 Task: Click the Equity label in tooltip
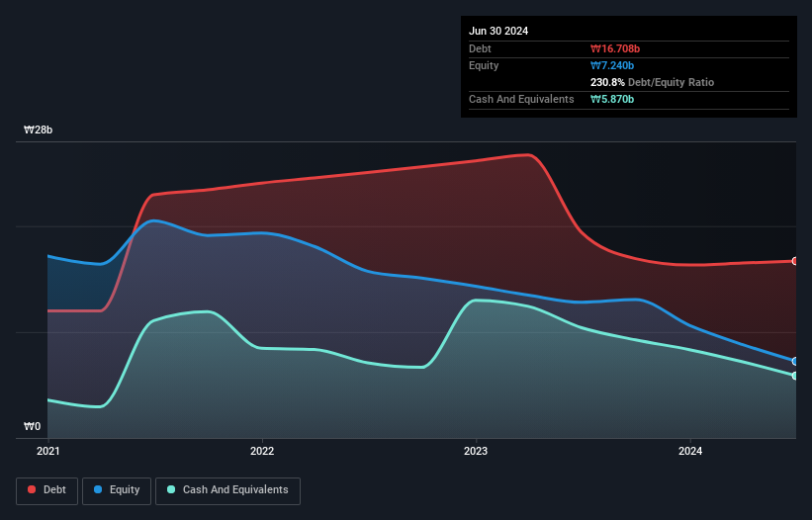[484, 65]
